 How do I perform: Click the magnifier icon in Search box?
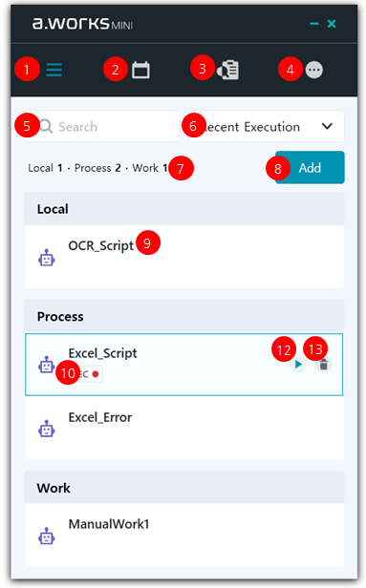click(46, 126)
